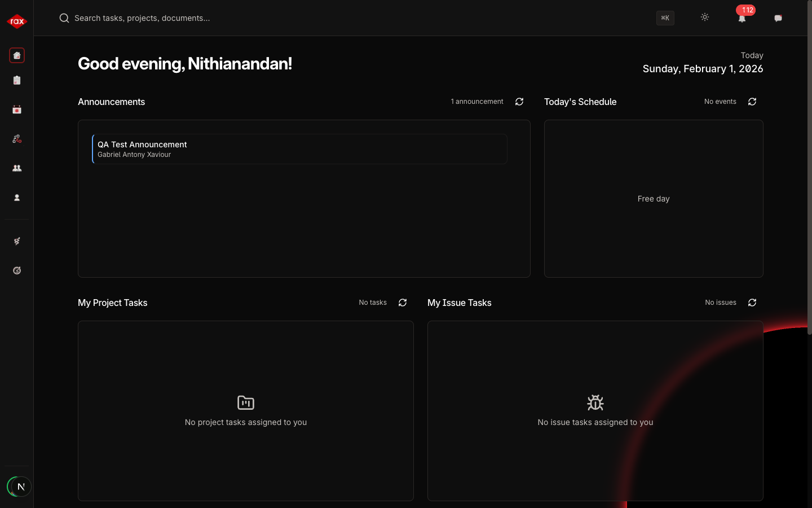Open the Calendar icon in the sidebar

coord(17,110)
